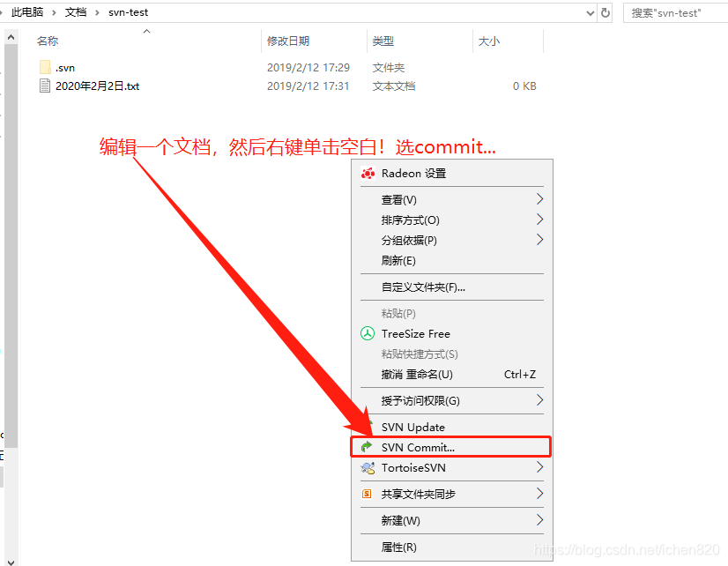Choose SVN Commit... from context menu
728x566 pixels.
coord(452,447)
